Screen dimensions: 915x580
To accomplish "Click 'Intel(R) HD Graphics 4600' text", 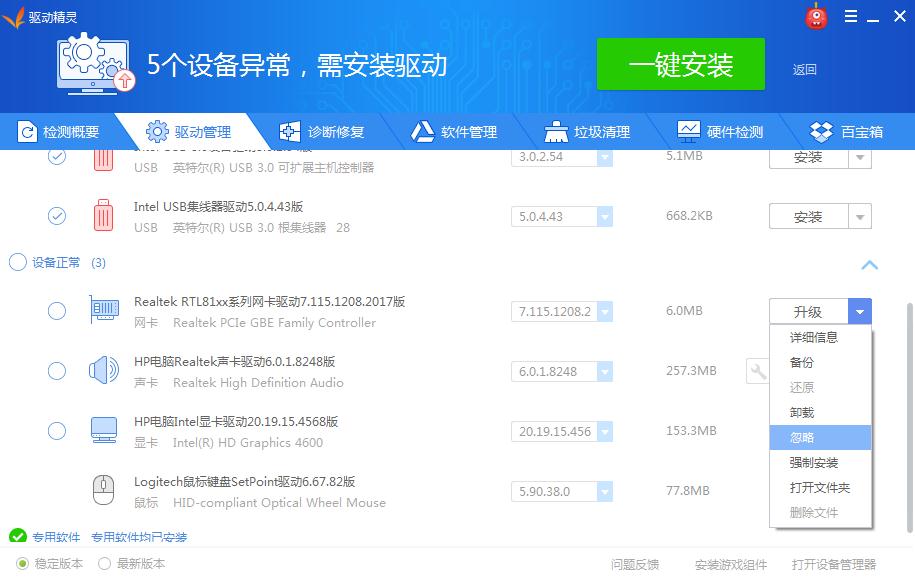I will pos(248,443).
